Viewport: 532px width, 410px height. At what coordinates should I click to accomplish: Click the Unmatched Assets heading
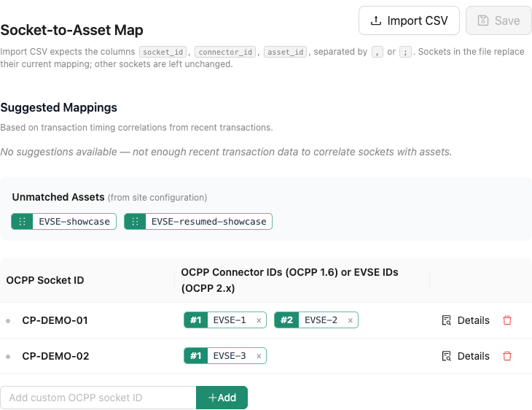(58, 197)
